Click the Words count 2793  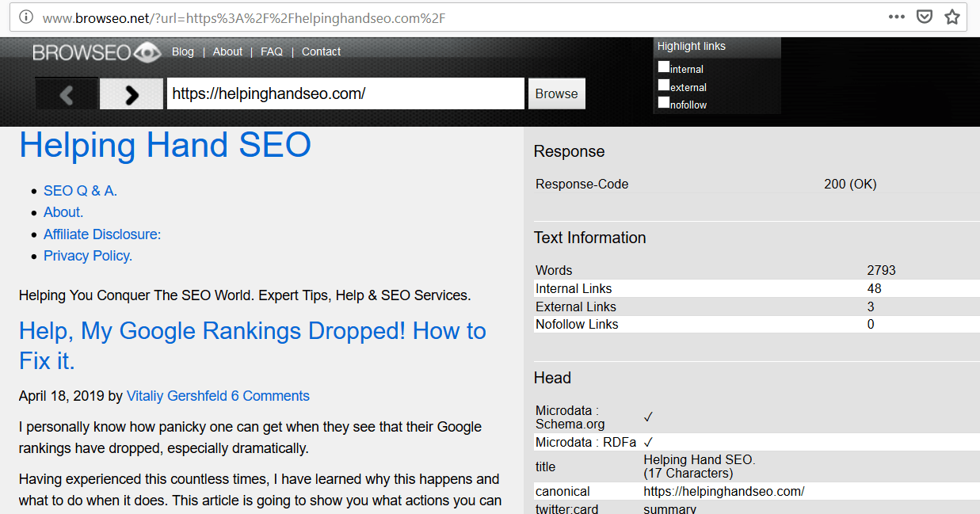(x=882, y=270)
